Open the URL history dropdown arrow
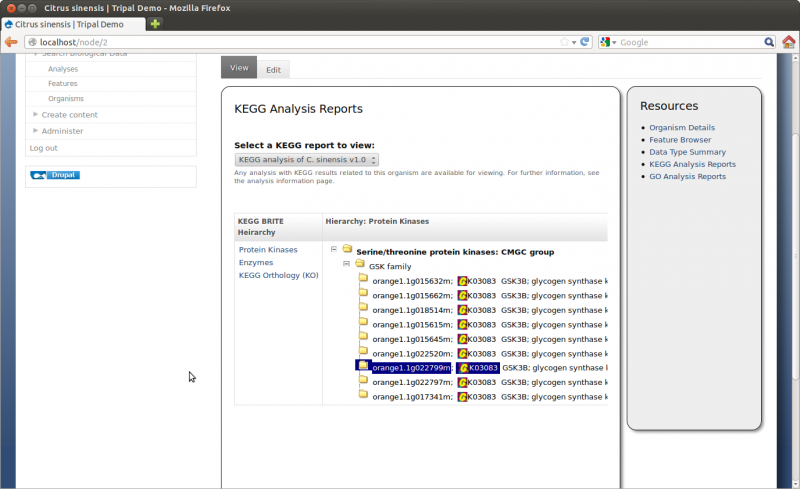 coord(574,42)
